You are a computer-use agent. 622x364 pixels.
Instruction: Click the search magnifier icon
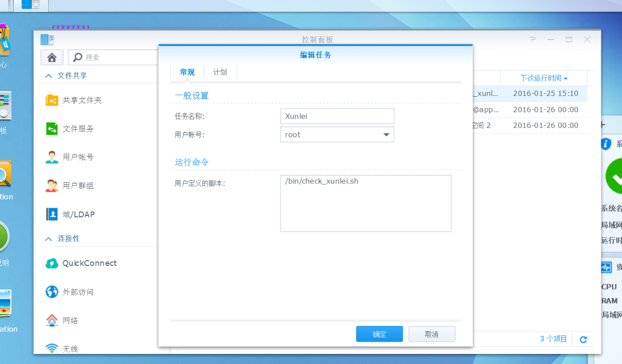[78, 57]
